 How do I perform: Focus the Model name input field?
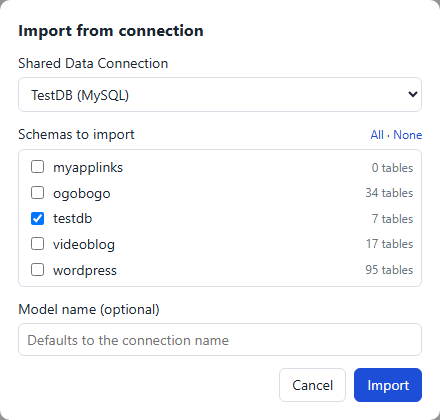click(x=220, y=340)
